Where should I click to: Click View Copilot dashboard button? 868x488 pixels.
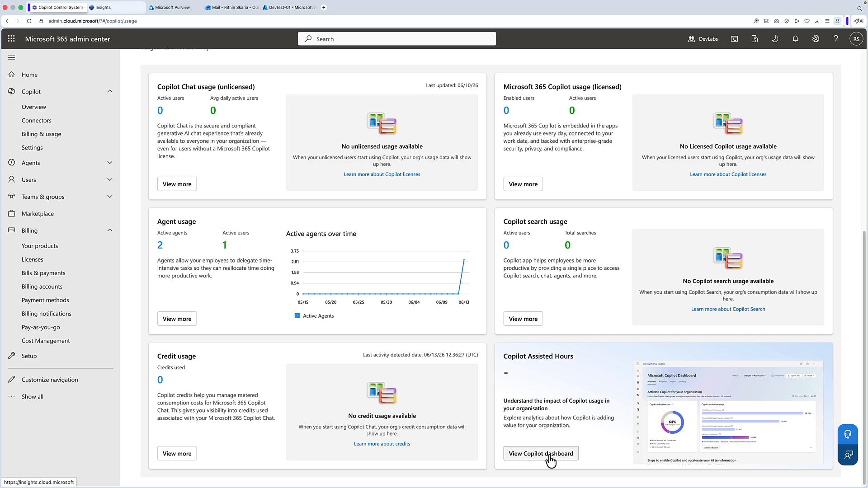pos(541,453)
